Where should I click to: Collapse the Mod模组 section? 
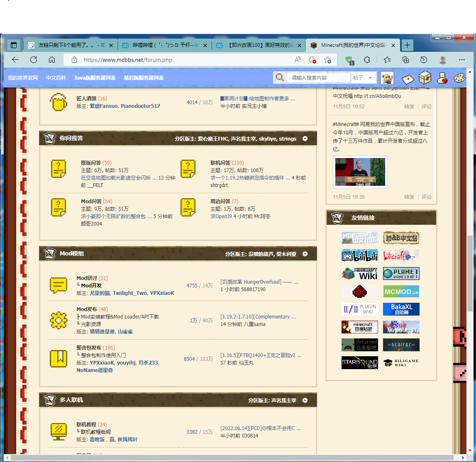pos(305,254)
